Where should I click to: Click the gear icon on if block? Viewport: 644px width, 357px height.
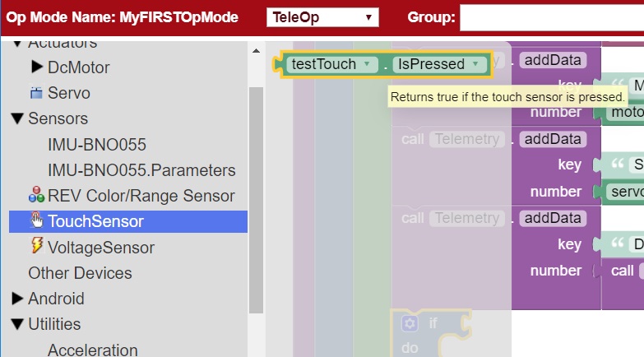pyautogui.click(x=409, y=323)
